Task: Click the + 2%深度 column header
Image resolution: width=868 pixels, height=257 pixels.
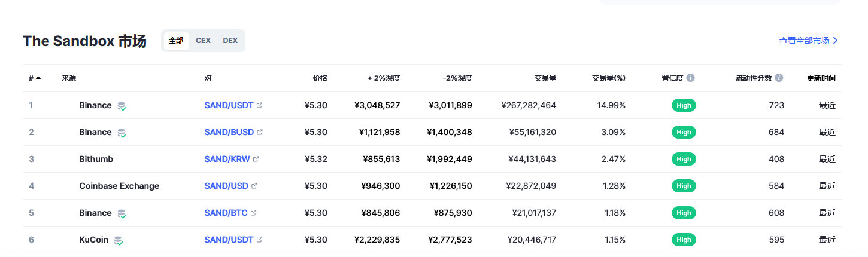Action: [x=384, y=78]
